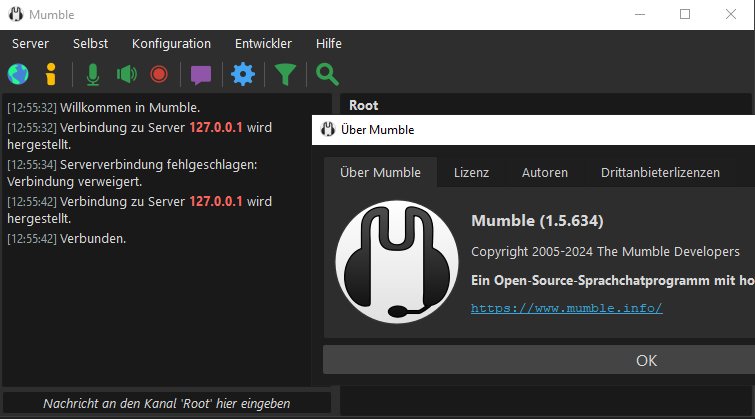The height and width of the screenshot is (419, 755).
Task: Click the headset icon in Über Mumble dialog title
Action: (x=328, y=130)
